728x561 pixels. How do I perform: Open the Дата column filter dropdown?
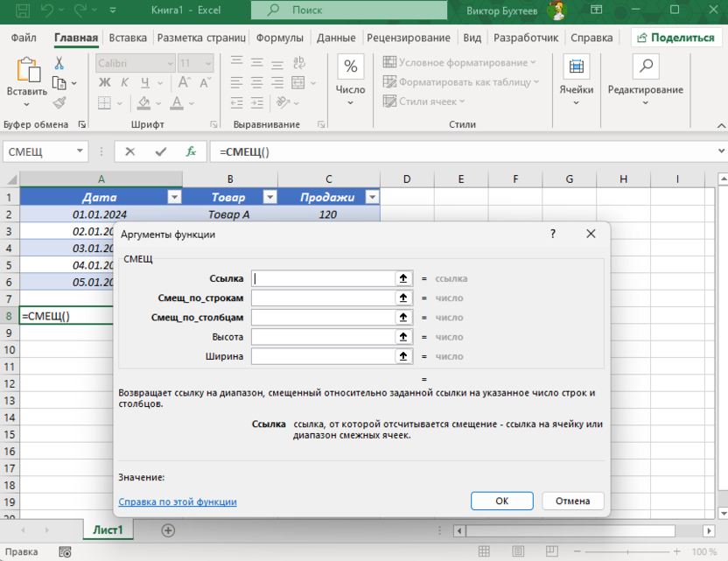[175, 198]
